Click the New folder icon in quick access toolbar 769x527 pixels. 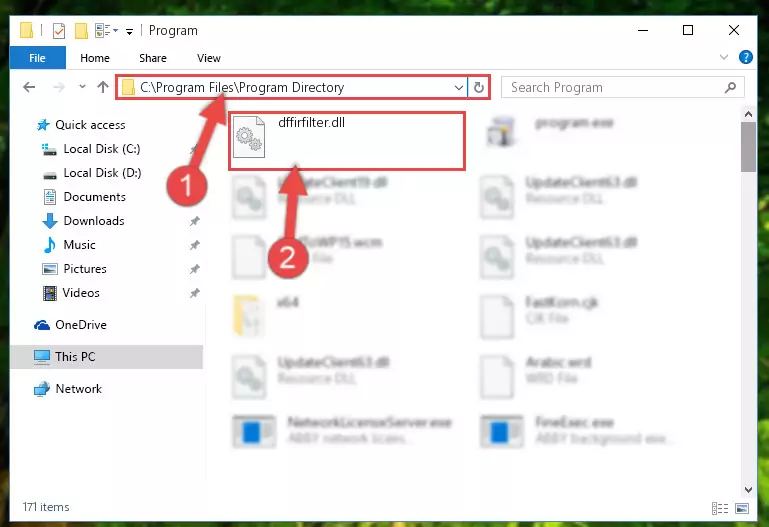click(81, 31)
